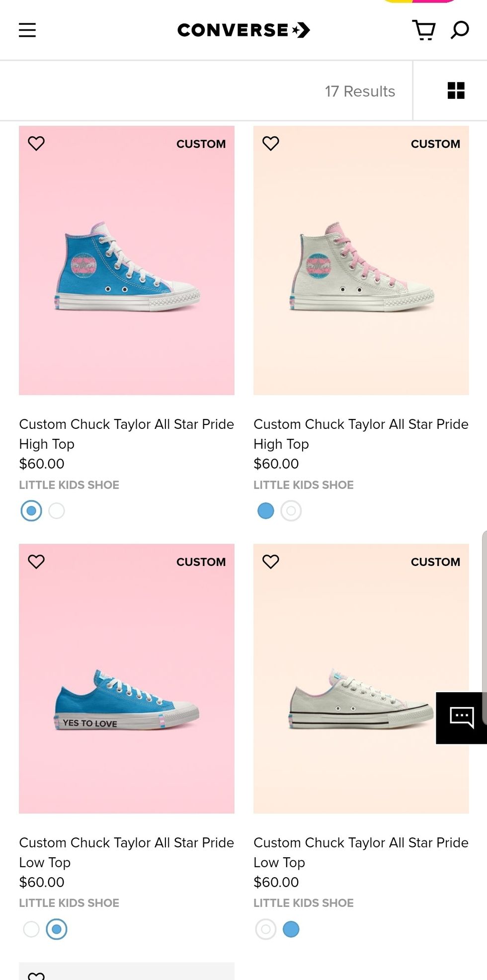
Task: Open the hamburger navigation menu
Action: [27, 30]
